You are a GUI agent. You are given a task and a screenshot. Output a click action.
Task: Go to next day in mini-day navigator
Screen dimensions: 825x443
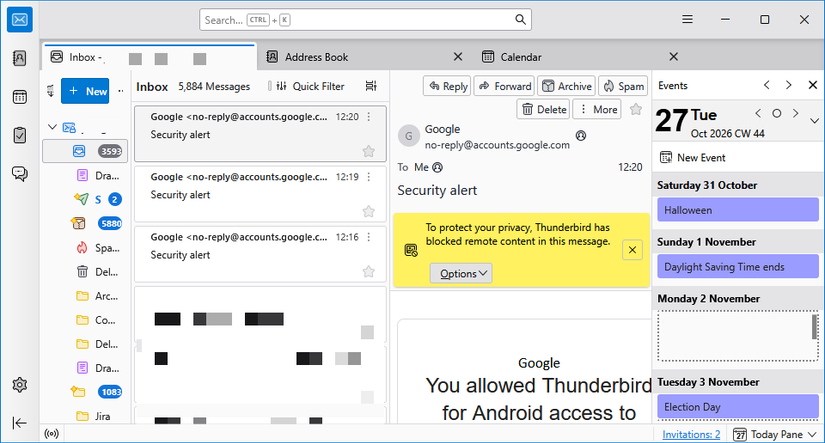click(x=796, y=113)
